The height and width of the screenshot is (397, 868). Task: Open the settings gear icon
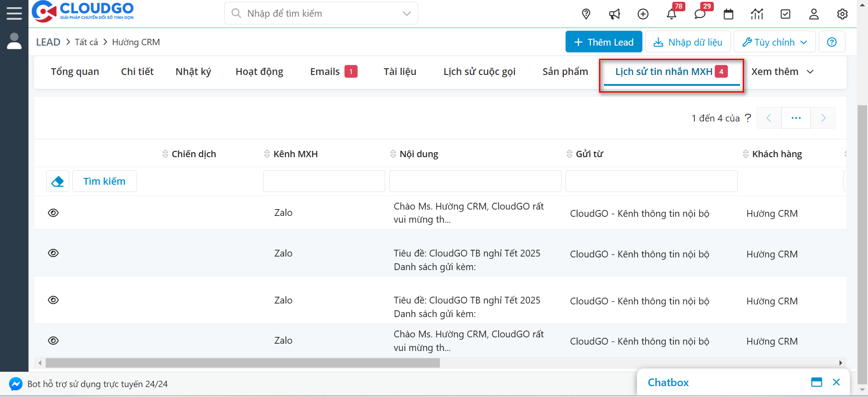(842, 14)
